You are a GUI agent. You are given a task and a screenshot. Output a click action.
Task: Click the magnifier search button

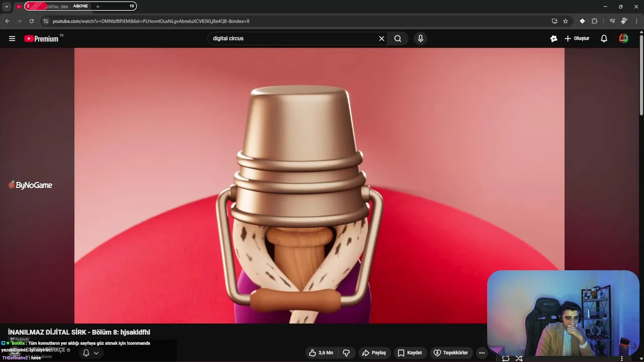[x=398, y=39]
